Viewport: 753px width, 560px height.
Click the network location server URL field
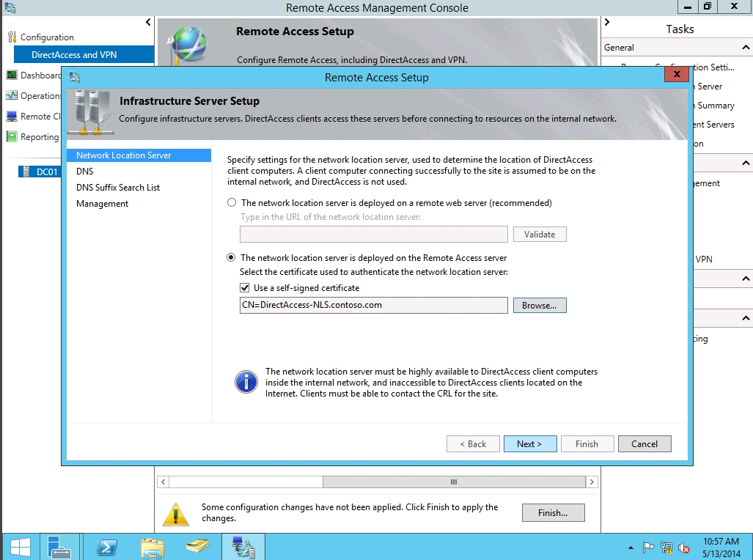(x=374, y=235)
